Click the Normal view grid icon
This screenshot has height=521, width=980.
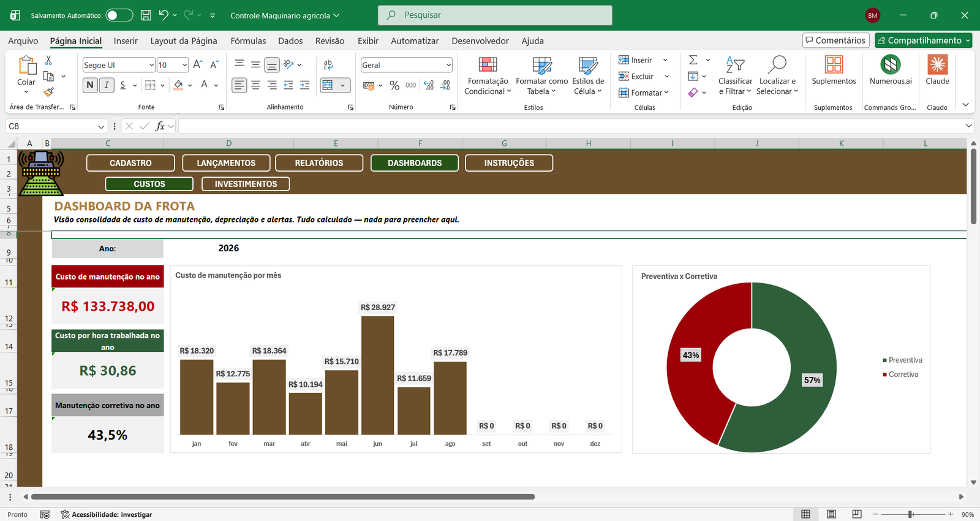[x=805, y=514]
